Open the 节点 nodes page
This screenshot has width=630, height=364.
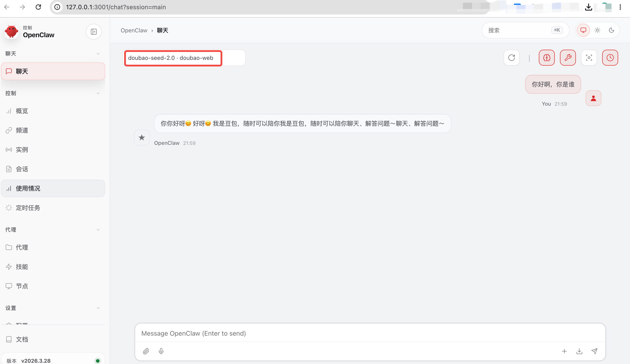click(x=53, y=286)
